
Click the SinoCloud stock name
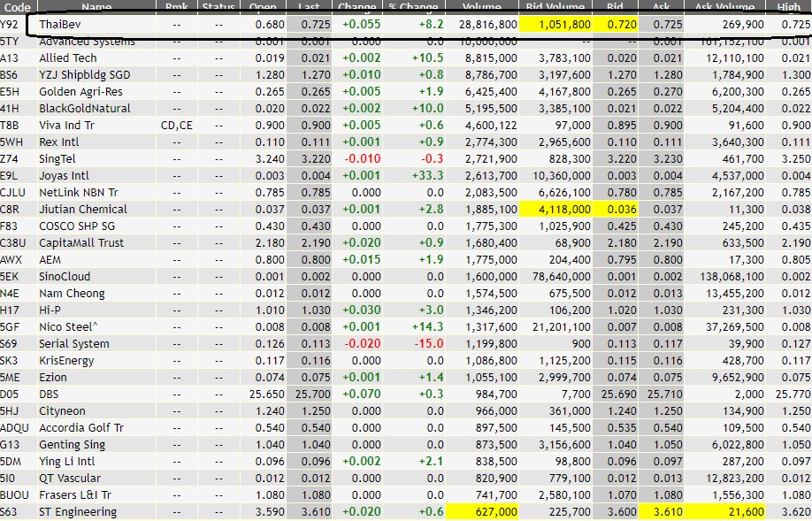click(65, 277)
